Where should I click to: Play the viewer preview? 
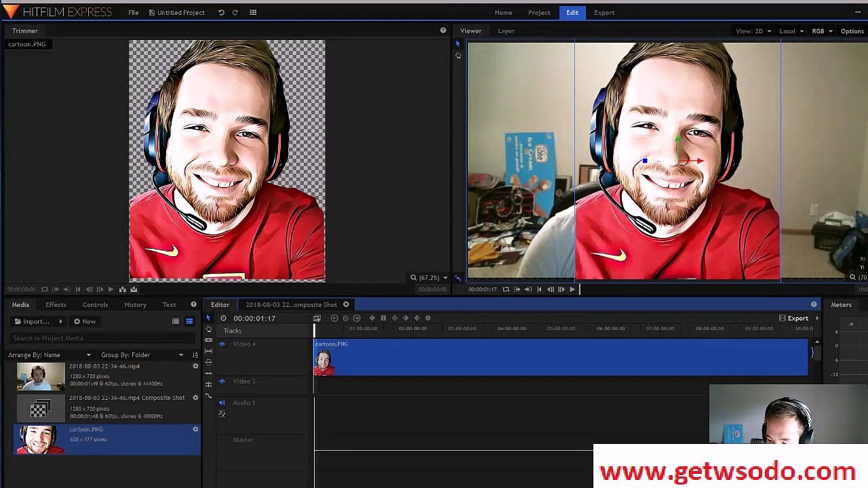[572, 289]
